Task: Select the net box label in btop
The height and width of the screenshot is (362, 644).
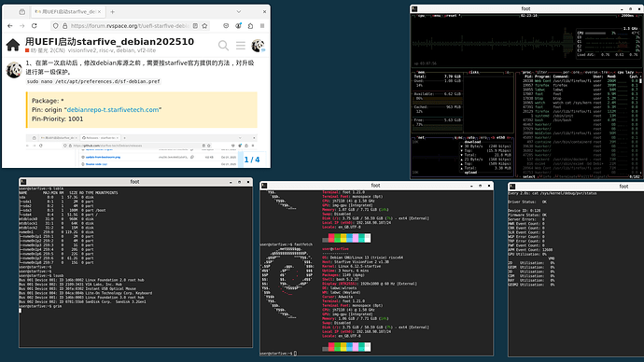Action: point(421,138)
